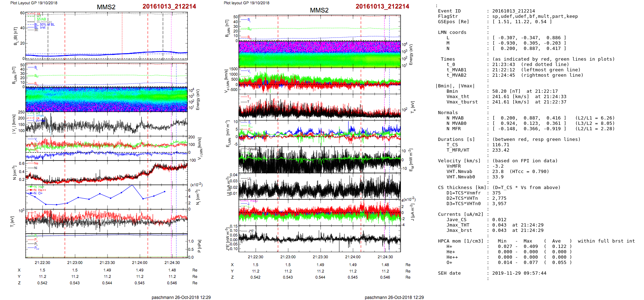This screenshot has width=644, height=300.
Task: Click the paschmann footer under right plot
Action: 394,297
